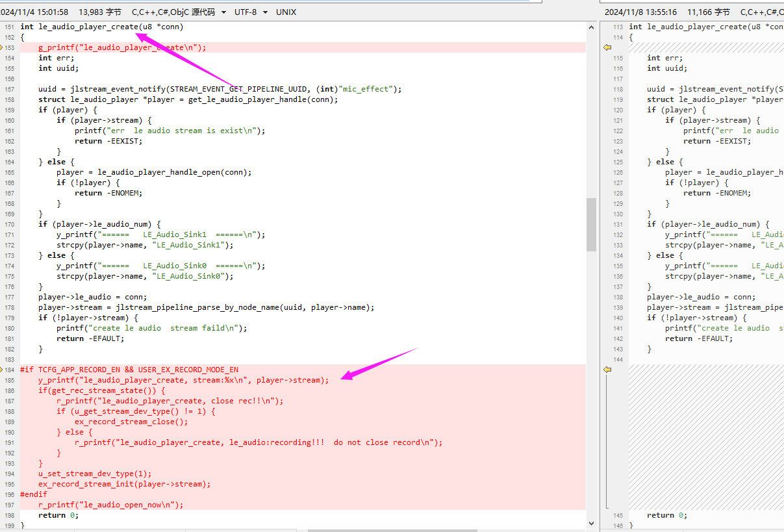Click the yellow arrow below right-pane line 144
The width and height of the screenshot is (784, 532).
coord(607,370)
